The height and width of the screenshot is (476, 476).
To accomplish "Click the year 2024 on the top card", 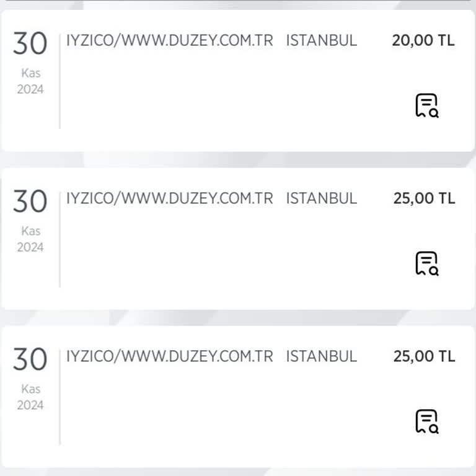I will click(30, 89).
